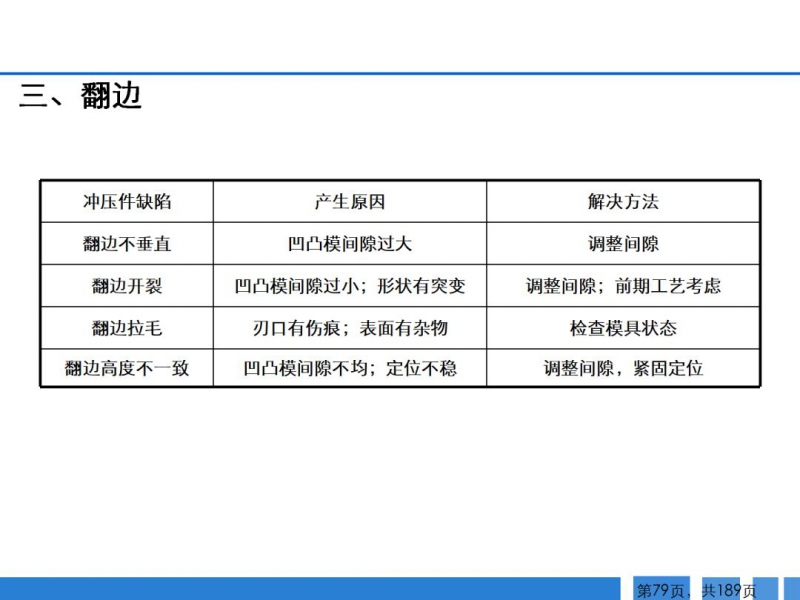This screenshot has height=600, width=800.
Task: Select the header cell '产生原因'
Action: tap(349, 202)
